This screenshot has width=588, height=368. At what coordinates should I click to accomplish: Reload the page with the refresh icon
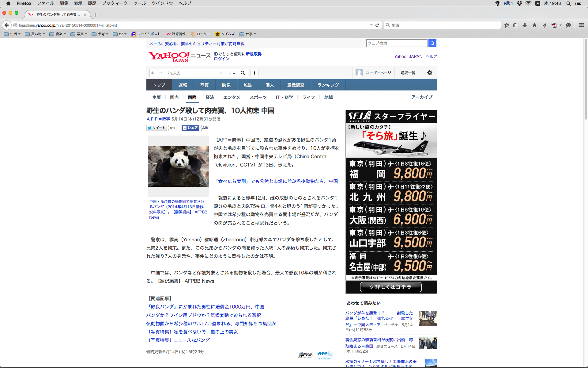coord(377,25)
